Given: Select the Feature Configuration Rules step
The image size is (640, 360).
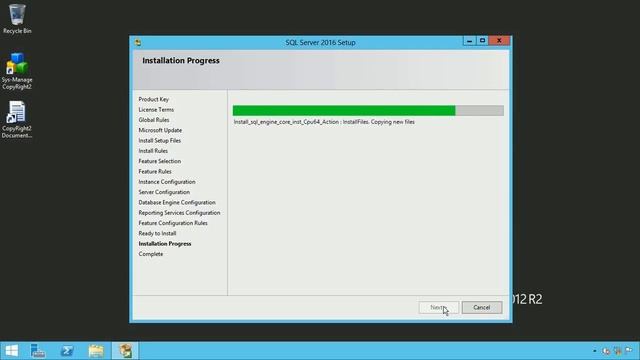Looking at the screenshot, I should pos(173,223).
